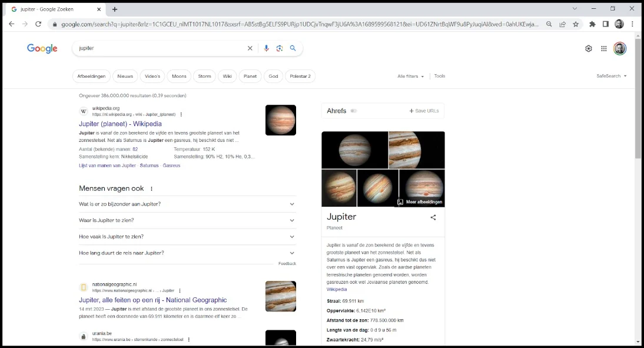Click the Tools button

(x=440, y=76)
